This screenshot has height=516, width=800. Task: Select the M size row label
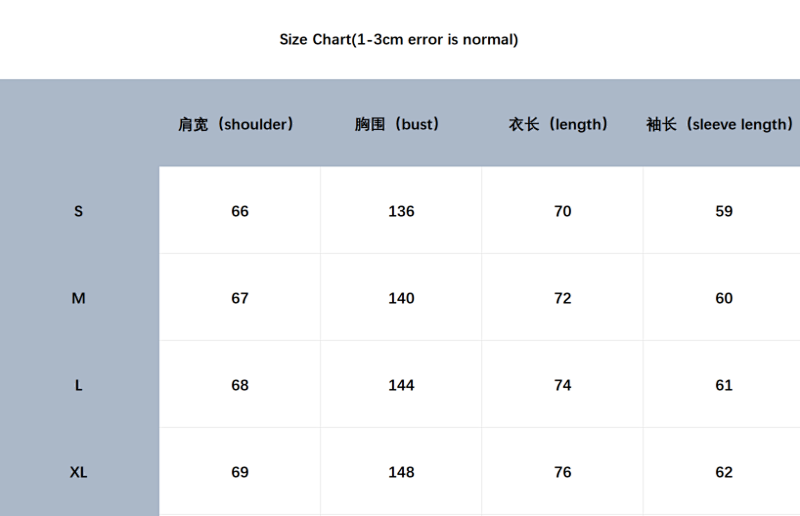click(78, 298)
